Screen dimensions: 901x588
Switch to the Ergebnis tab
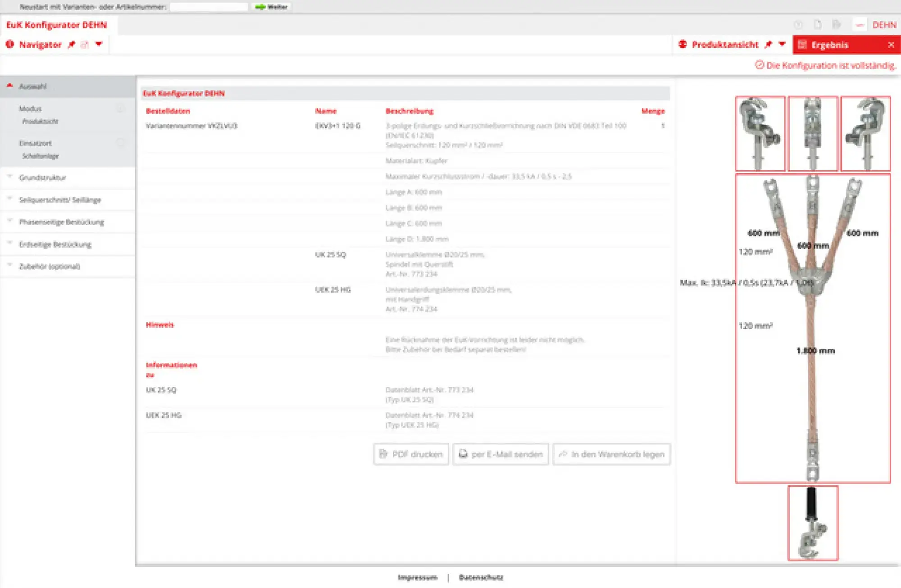pos(829,45)
